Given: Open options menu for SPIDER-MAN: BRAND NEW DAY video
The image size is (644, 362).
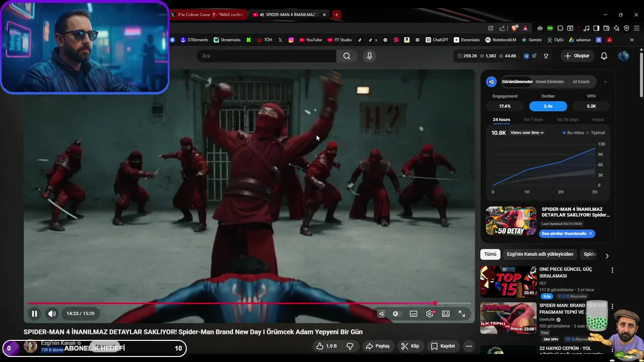Looking at the screenshot, I should pos(612,306).
